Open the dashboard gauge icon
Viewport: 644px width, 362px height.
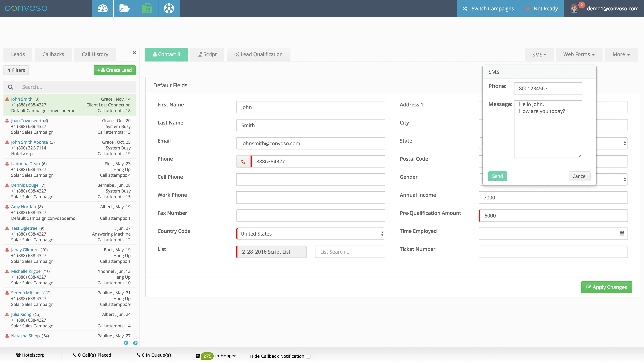coord(103,8)
